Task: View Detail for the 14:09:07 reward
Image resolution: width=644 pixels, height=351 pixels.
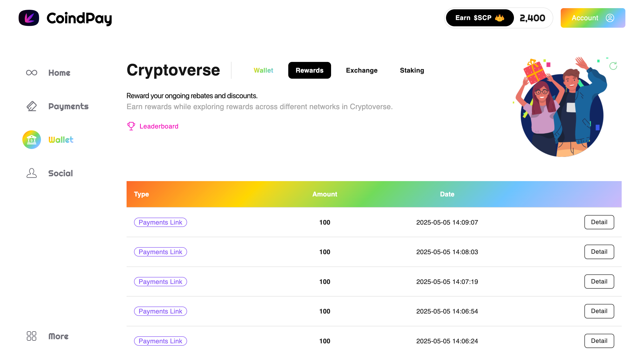Action: tap(599, 222)
